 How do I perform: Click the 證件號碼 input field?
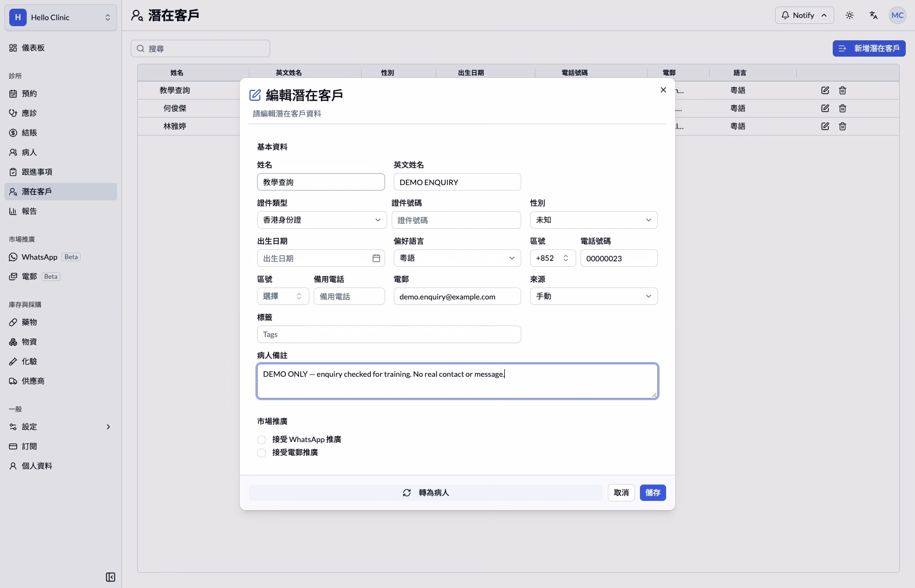pos(456,220)
